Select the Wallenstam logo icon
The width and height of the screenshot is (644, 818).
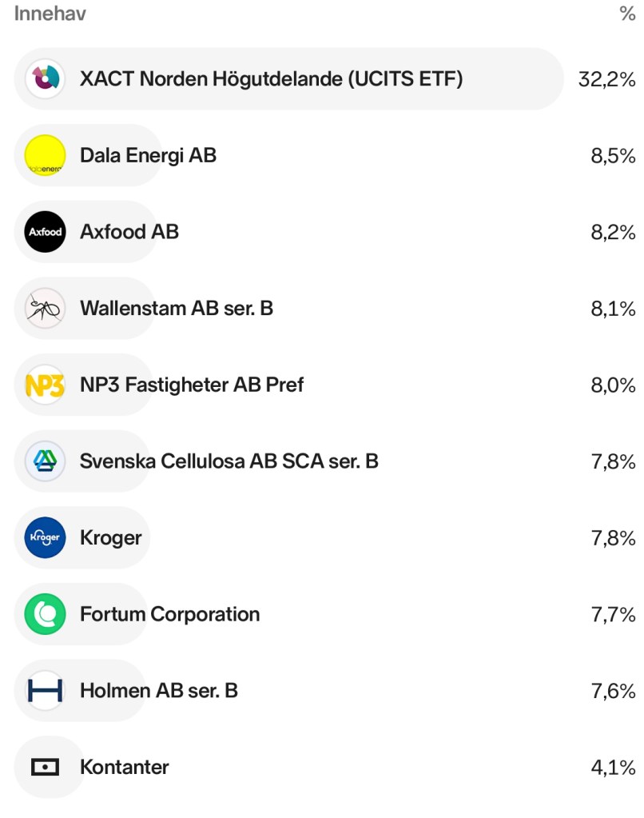[45, 308]
